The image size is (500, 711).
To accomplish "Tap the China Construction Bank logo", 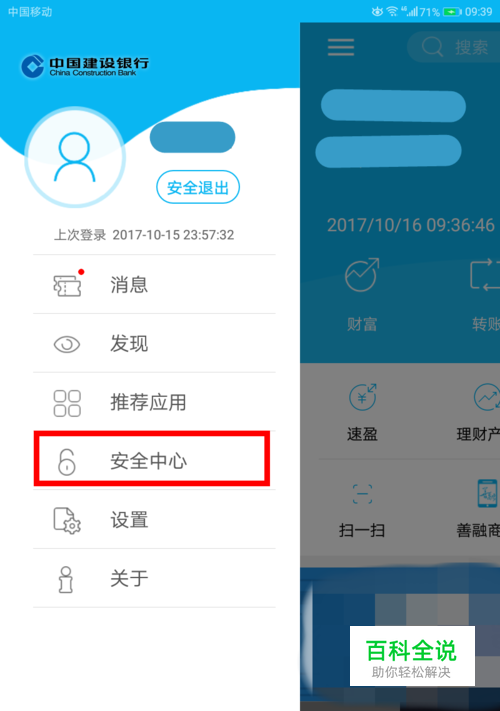I will pyautogui.click(x=85, y=66).
